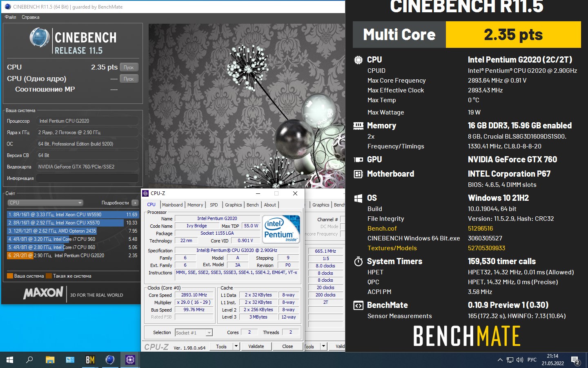Open the Справка menu in Cinebench
Image resolution: width=588 pixels, height=368 pixels.
31,17
